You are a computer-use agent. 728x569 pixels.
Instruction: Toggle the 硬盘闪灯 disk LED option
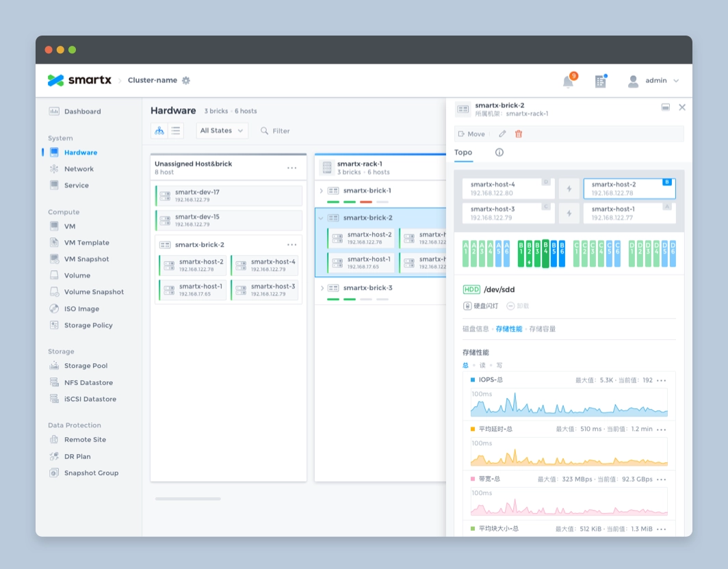[x=481, y=306]
